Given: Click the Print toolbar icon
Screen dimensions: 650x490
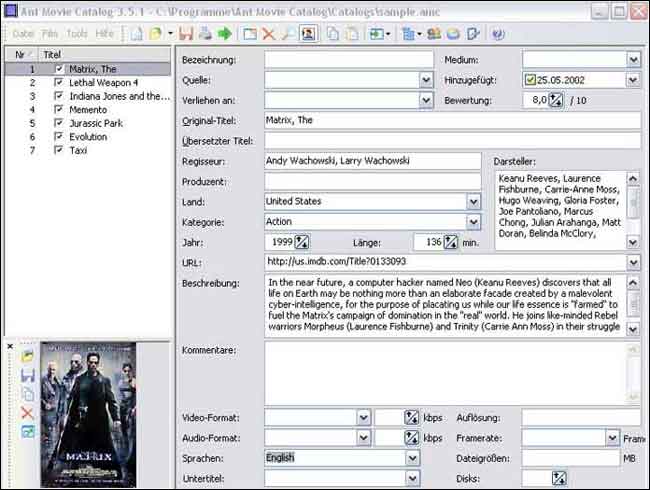Looking at the screenshot, I should [205, 34].
